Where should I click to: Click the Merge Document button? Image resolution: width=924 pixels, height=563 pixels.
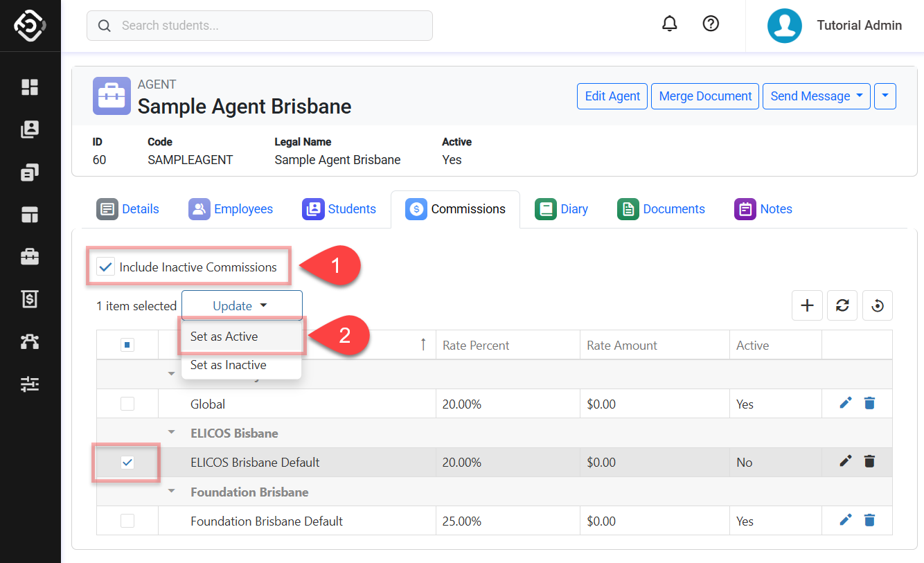[x=705, y=96]
